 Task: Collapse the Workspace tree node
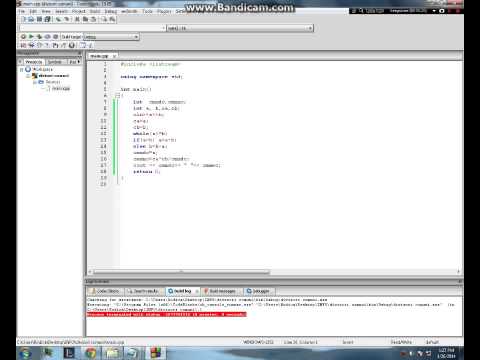[x=22, y=69]
